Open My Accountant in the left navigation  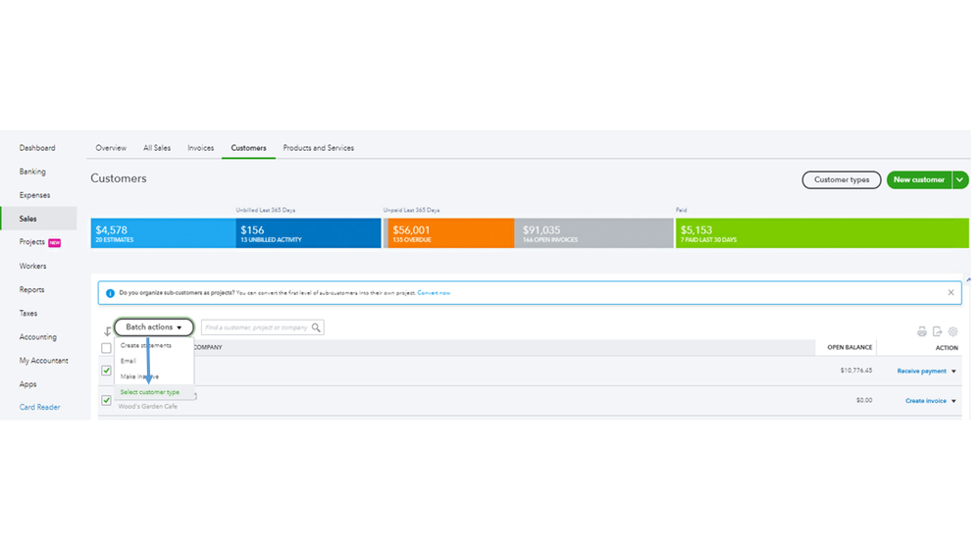(x=44, y=361)
